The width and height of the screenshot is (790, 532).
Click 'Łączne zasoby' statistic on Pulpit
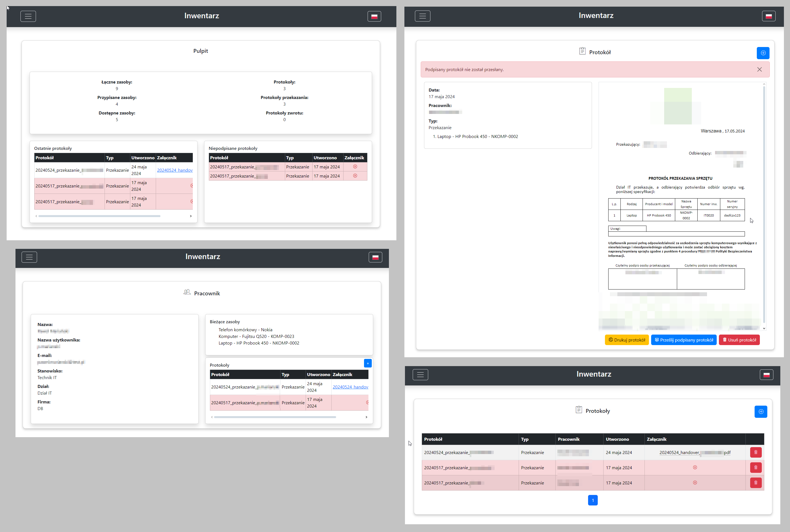click(117, 85)
